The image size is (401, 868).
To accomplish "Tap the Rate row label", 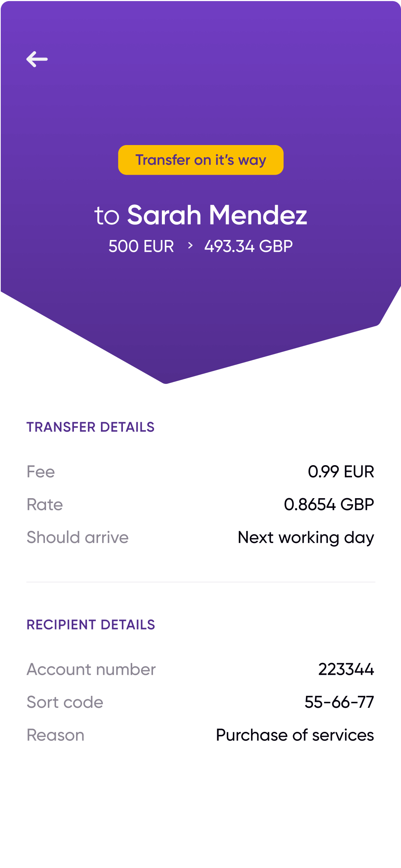I will click(x=45, y=505).
